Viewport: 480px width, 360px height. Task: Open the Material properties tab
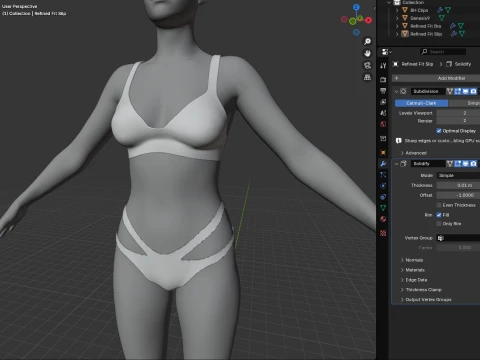(383, 219)
